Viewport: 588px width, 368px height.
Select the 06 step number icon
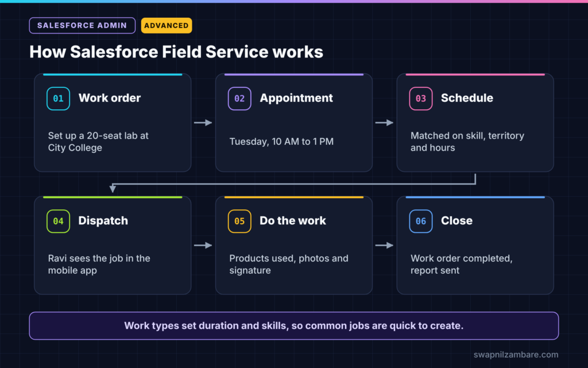(x=421, y=221)
